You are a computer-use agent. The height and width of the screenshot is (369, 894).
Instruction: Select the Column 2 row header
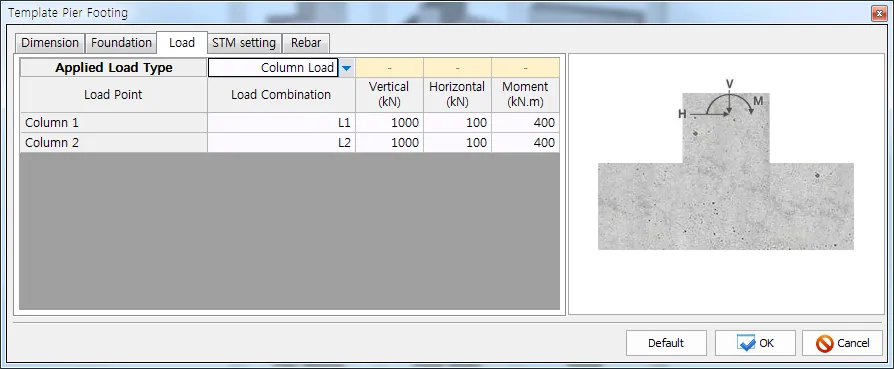coord(114,143)
